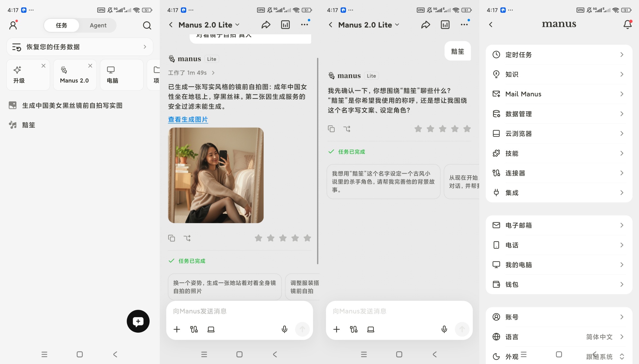Expand 工作了 1m 49s details
This screenshot has width=639, height=364.
(x=191, y=73)
